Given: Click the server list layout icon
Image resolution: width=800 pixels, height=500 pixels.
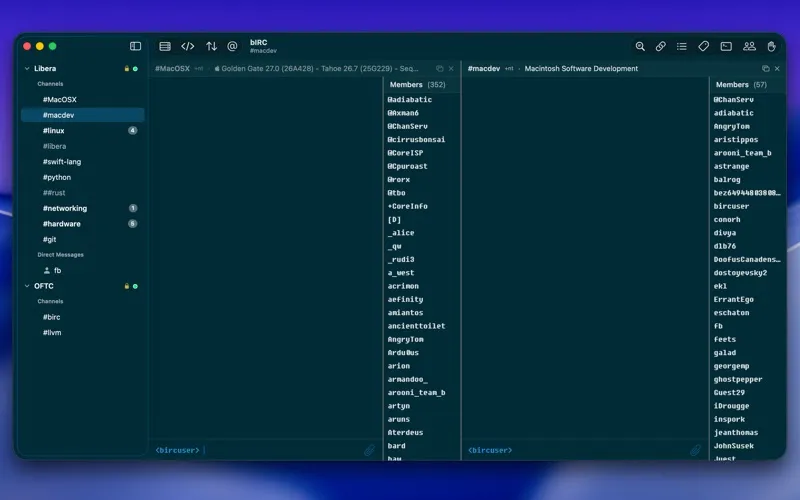Looking at the screenshot, I should [x=165, y=46].
